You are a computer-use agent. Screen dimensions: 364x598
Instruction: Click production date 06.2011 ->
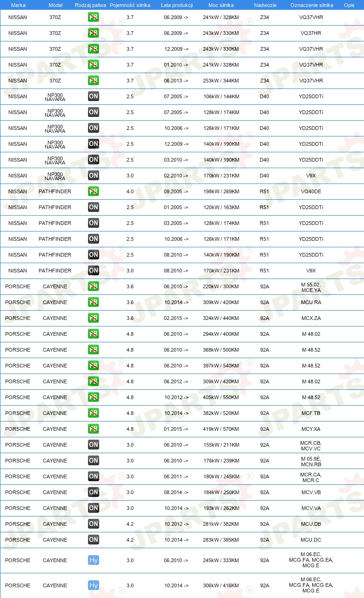(176, 476)
